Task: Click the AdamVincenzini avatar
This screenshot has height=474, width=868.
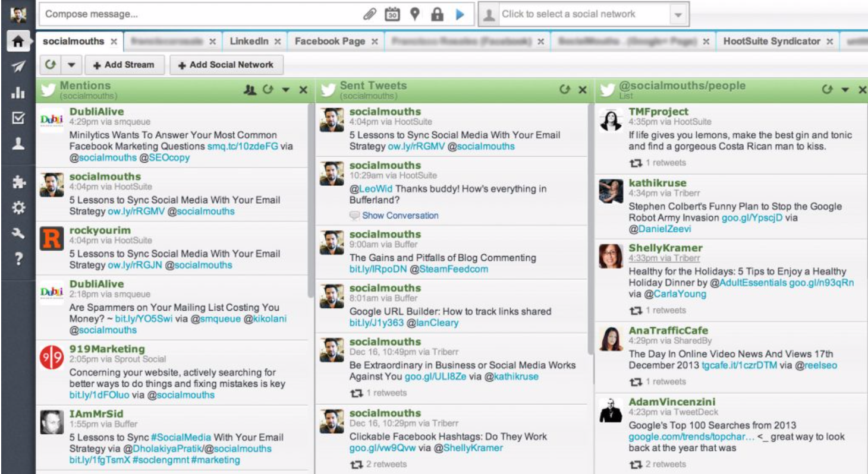Action: (611, 410)
